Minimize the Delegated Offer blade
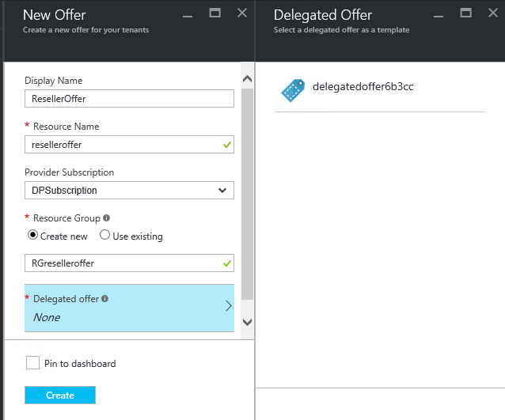Image resolution: width=505 pixels, height=420 pixels. click(x=439, y=13)
